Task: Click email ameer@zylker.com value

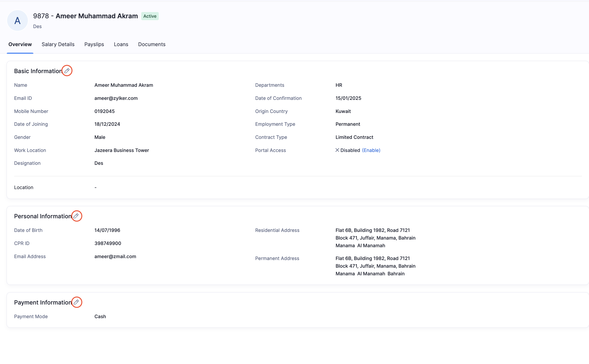Action: pos(116,98)
